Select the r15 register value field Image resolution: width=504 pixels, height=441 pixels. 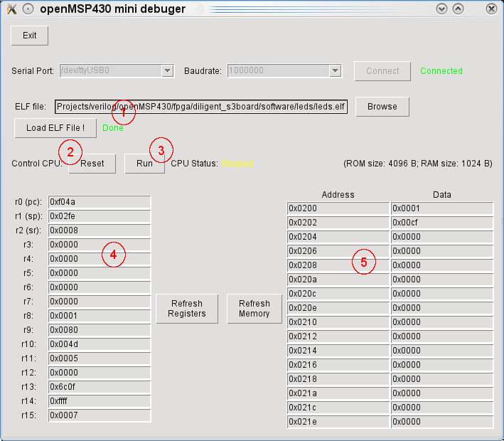99,415
